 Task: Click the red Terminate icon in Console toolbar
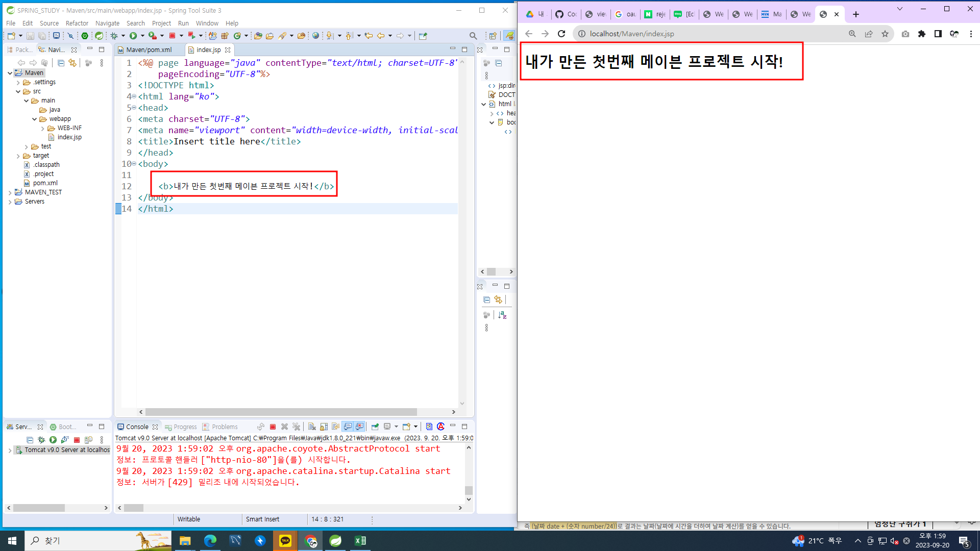(x=273, y=427)
